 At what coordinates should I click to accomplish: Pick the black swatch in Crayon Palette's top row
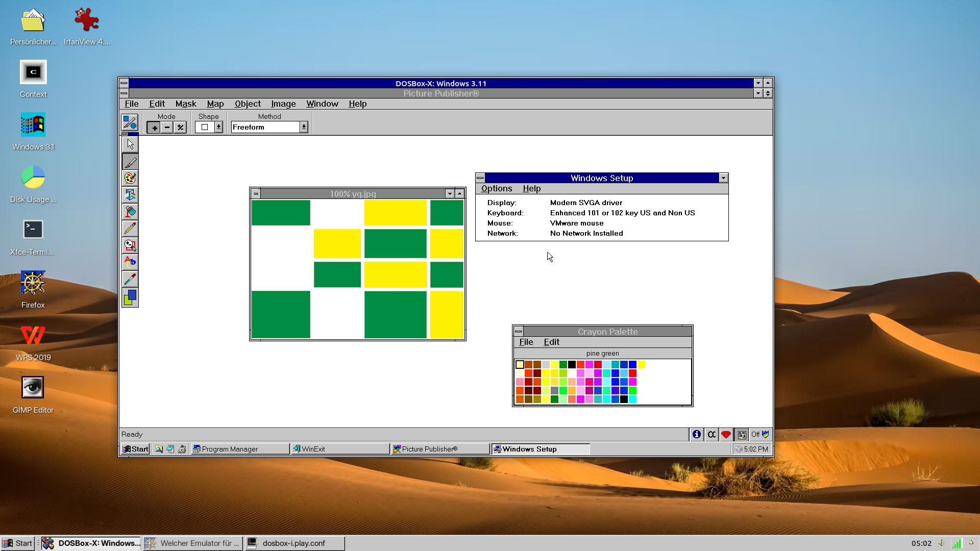tap(572, 364)
